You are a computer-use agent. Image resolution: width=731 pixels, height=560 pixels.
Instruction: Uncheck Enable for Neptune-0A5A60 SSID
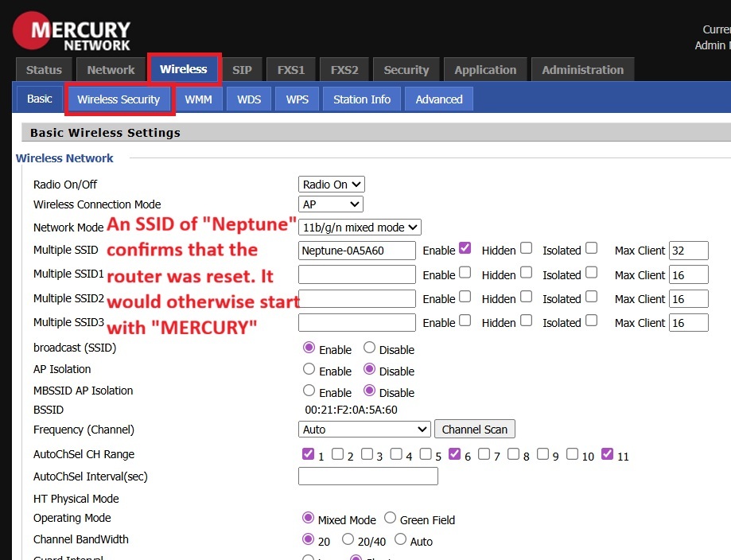(x=465, y=248)
